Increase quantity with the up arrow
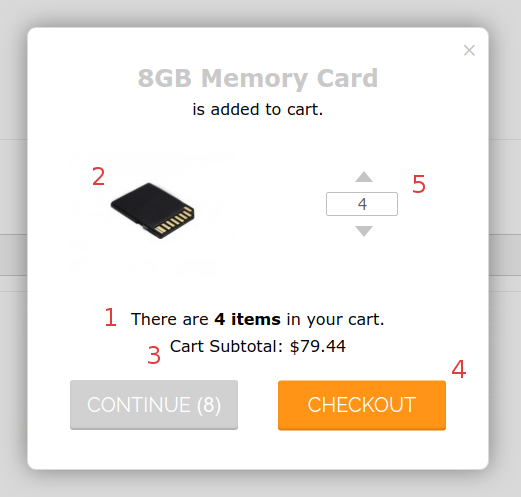Screen dimensions: 521x497 pyautogui.click(x=364, y=177)
